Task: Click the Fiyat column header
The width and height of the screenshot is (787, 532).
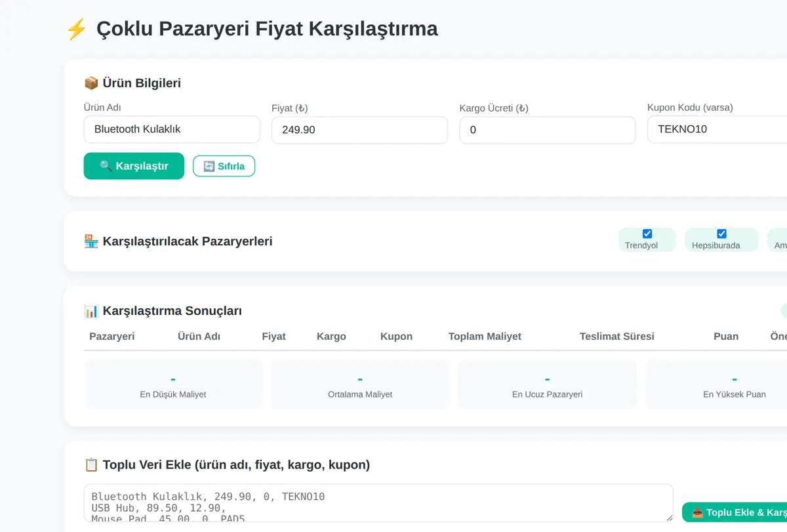Action: point(273,336)
